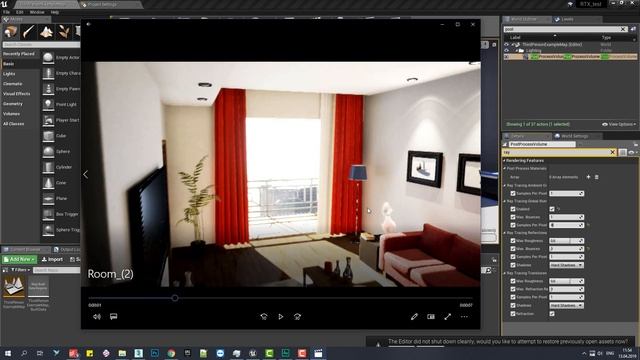Screen dimensions: 640x360
Task: Toggle visibility of ThirdPersonExampleMap in outliner
Action: (x=507, y=44)
